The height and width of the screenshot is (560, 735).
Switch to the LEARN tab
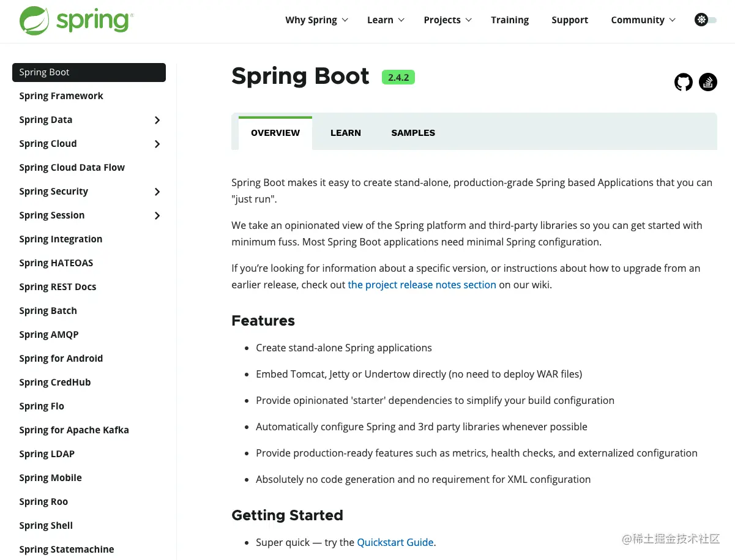[x=346, y=133]
